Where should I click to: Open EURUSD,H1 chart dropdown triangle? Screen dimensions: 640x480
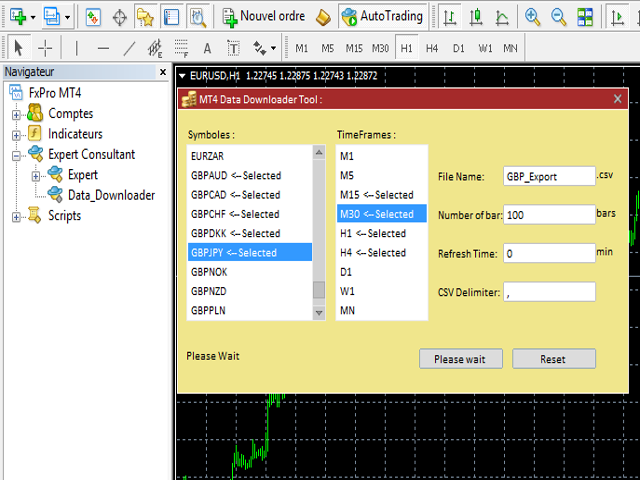[182, 76]
